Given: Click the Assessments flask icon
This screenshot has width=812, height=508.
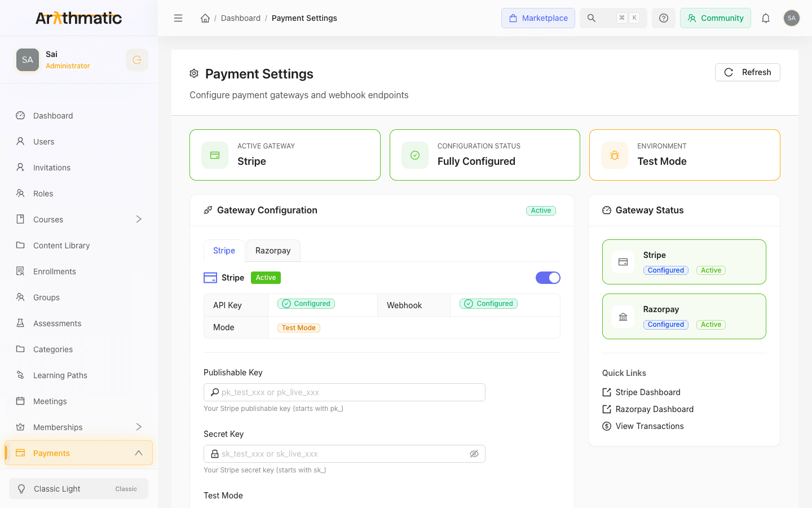Looking at the screenshot, I should [20, 323].
